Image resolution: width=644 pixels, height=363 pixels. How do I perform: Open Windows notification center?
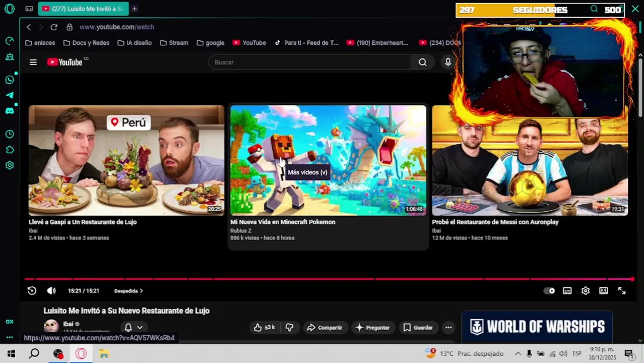(x=628, y=354)
